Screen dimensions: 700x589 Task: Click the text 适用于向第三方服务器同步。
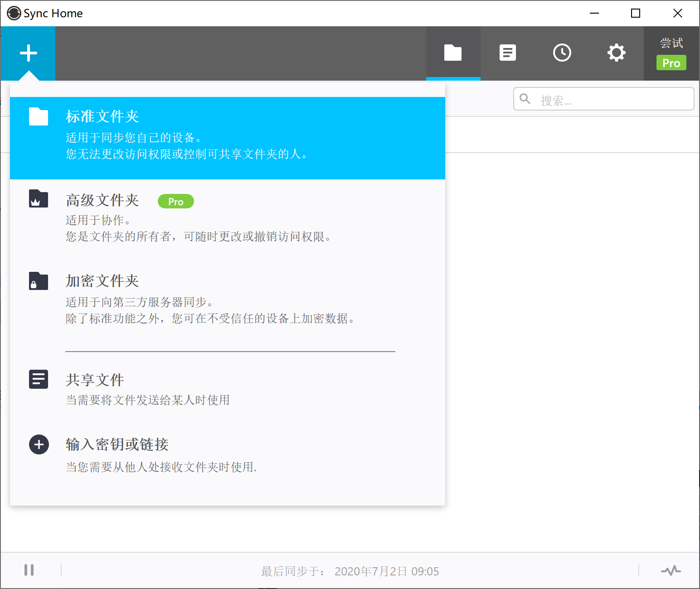click(140, 302)
